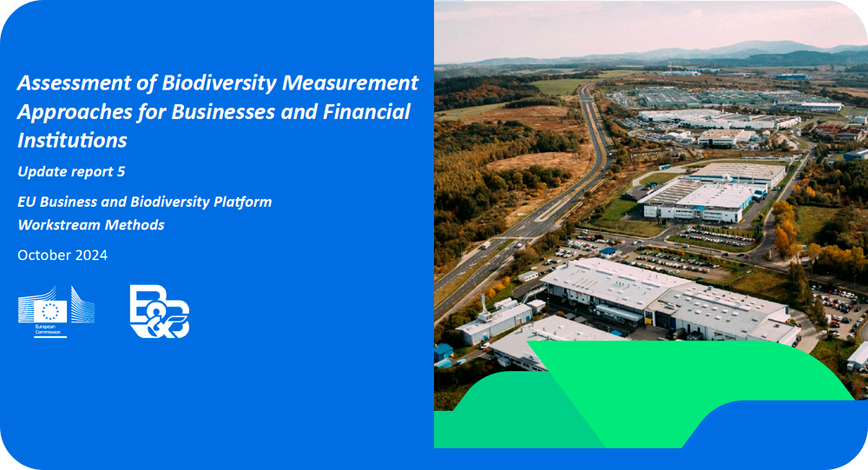Select the white B&B platform logo

[159, 311]
